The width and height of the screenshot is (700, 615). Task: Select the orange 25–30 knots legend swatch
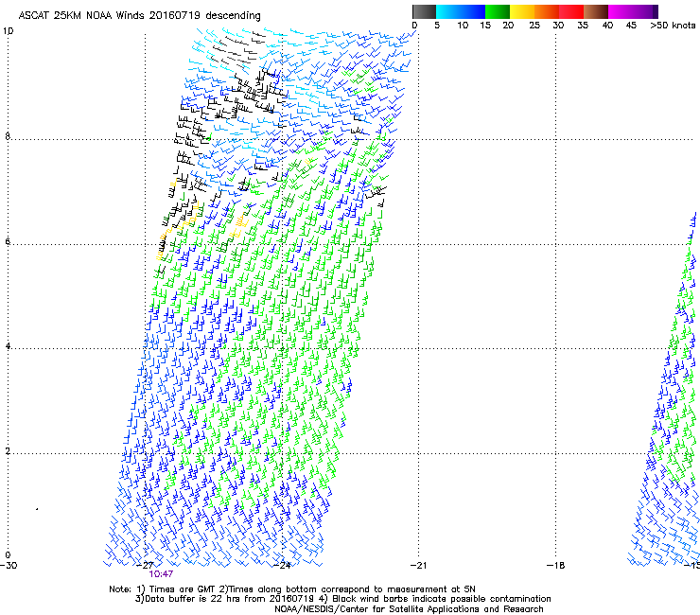[547, 11]
